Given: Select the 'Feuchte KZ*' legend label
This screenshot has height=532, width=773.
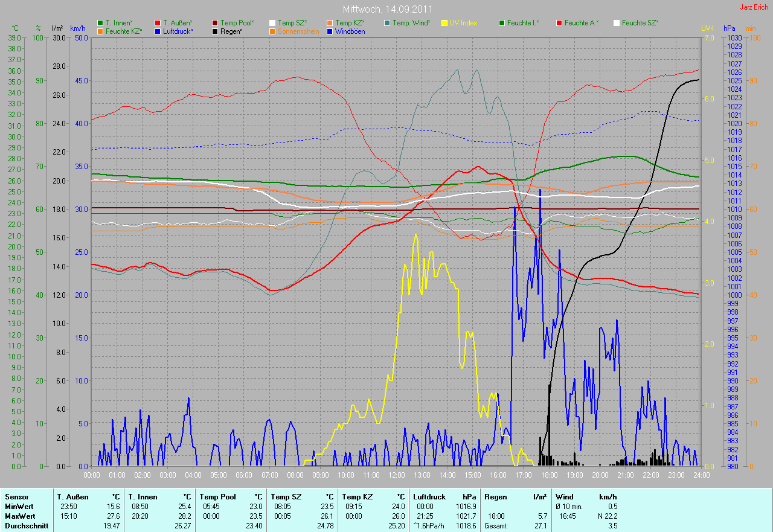Looking at the screenshot, I should (124, 31).
